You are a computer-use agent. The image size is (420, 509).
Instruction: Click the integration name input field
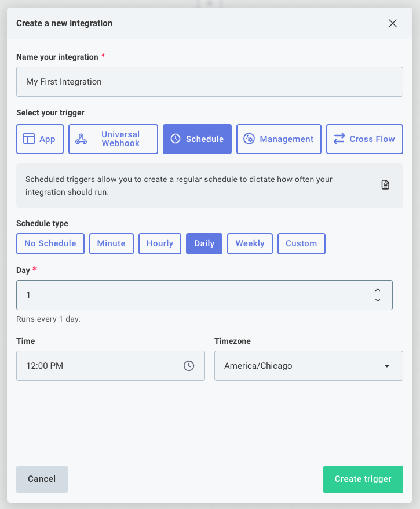210,82
